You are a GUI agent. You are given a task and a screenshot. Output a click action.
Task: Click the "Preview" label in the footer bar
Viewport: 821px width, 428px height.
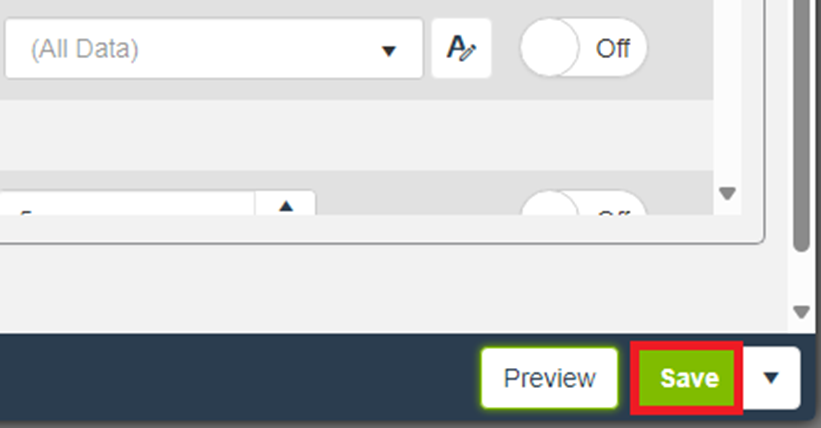(x=550, y=378)
